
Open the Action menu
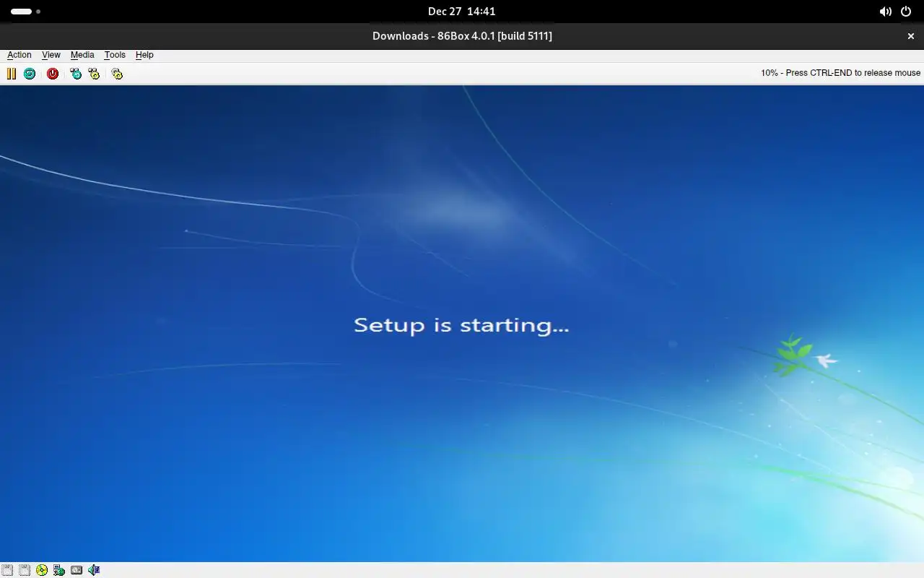(19, 55)
